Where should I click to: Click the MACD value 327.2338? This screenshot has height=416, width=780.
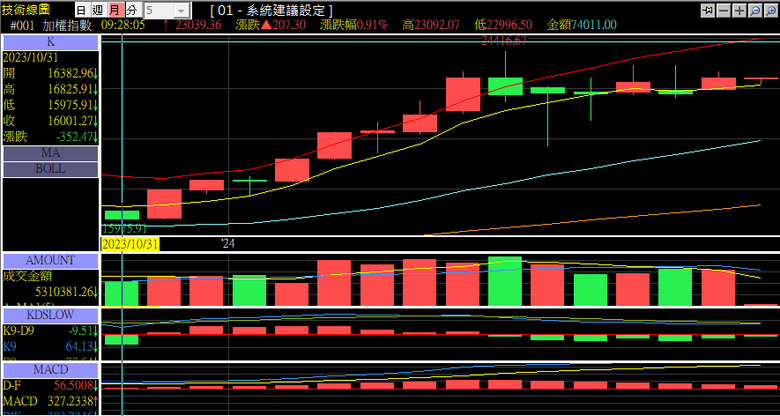click(x=71, y=401)
